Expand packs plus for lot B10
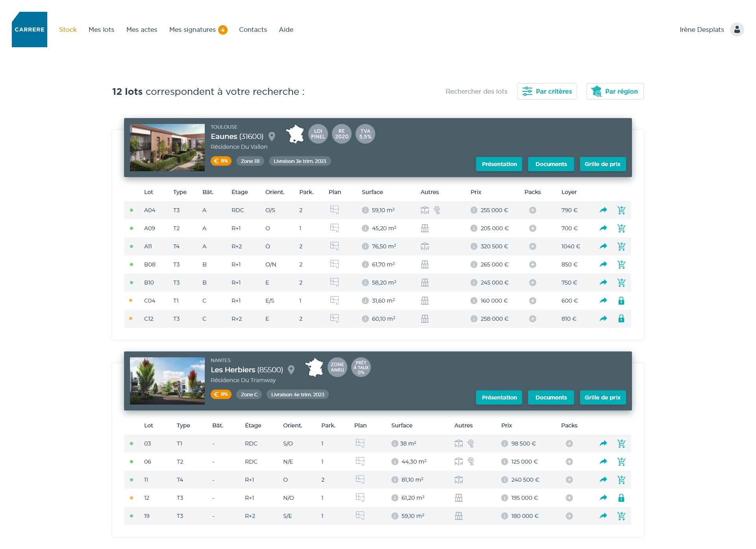The image size is (756, 549). 532,283
